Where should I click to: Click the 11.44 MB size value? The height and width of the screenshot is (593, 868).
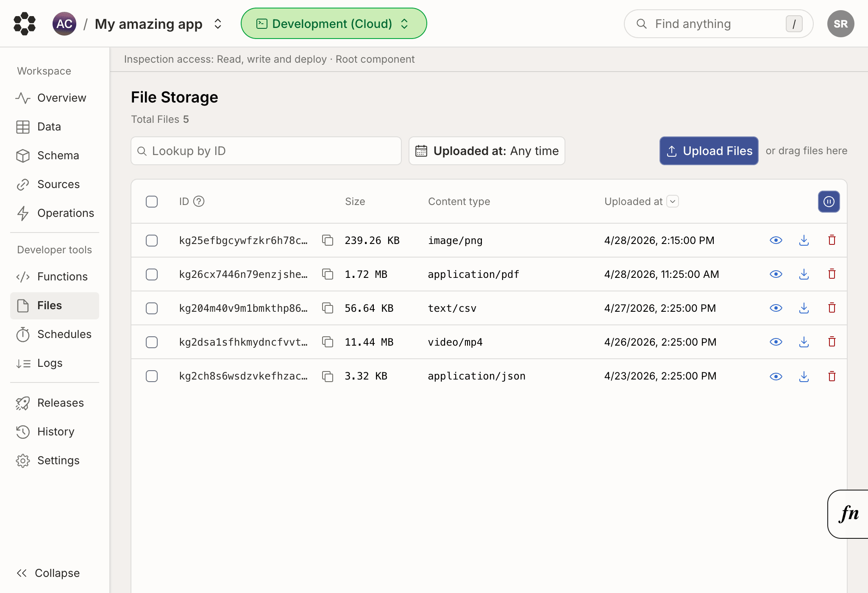(369, 342)
